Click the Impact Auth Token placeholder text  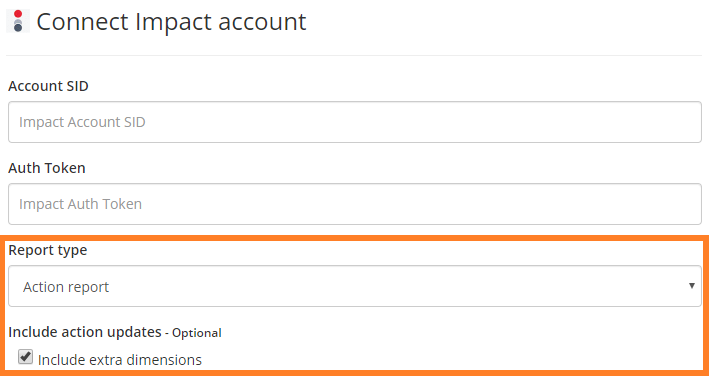pos(80,204)
